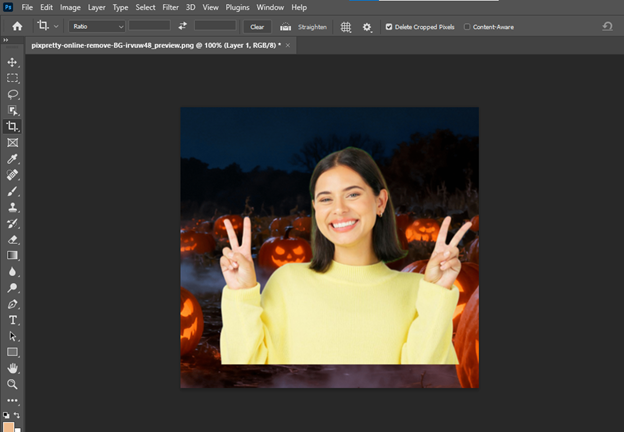This screenshot has width=624, height=432.
Task: Select the Lasso tool
Action: point(13,94)
